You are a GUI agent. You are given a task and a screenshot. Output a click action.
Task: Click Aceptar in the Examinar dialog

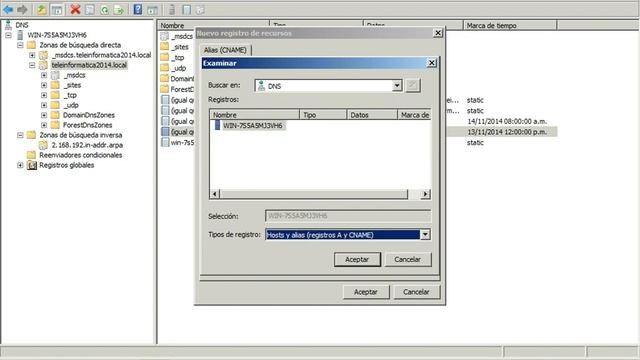357,259
